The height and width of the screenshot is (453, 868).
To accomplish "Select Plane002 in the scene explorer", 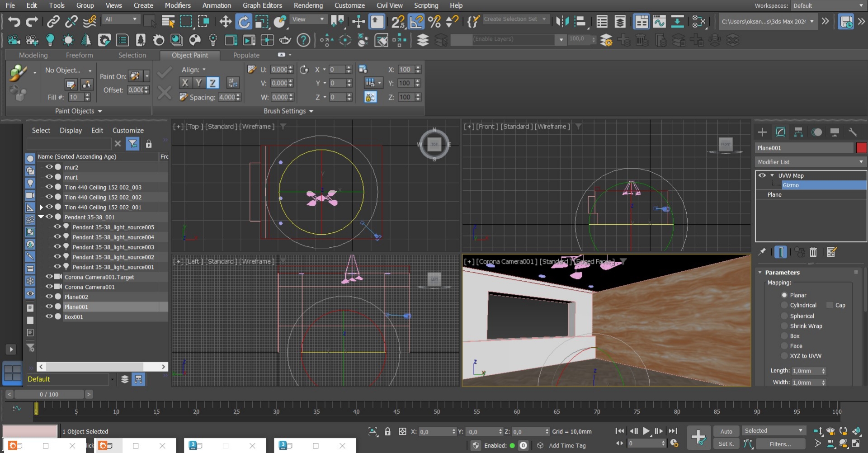I will coord(76,297).
